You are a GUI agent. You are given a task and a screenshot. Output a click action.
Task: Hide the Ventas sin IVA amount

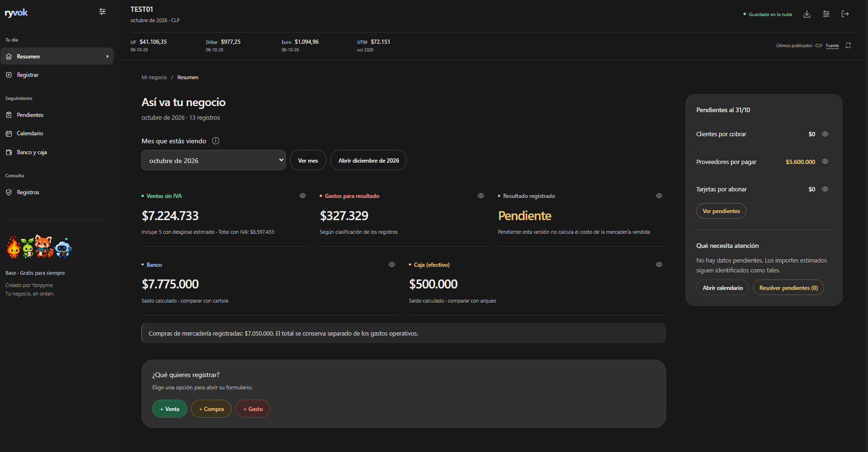click(303, 196)
